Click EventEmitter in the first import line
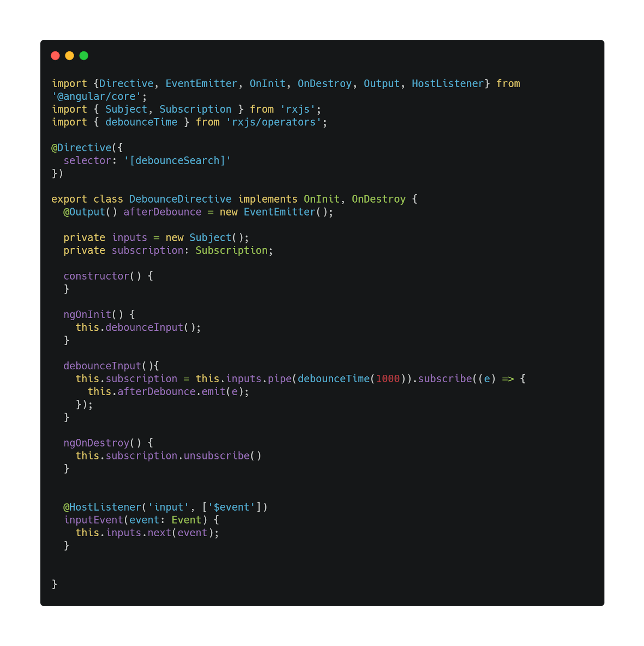The height and width of the screenshot is (646, 644). point(201,84)
